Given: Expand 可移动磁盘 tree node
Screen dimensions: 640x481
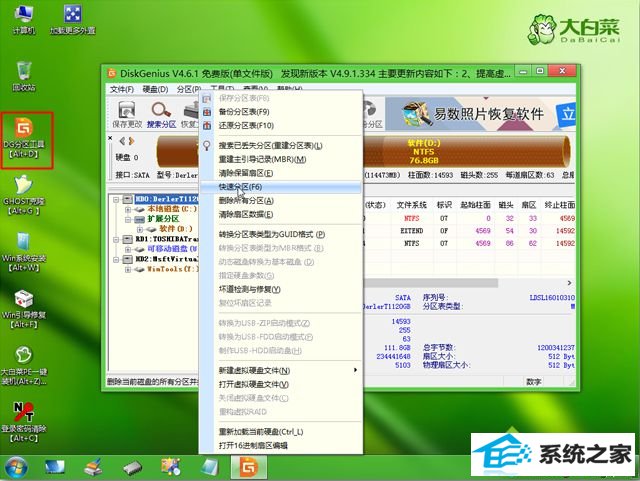Looking at the screenshot, I should click(128, 249).
